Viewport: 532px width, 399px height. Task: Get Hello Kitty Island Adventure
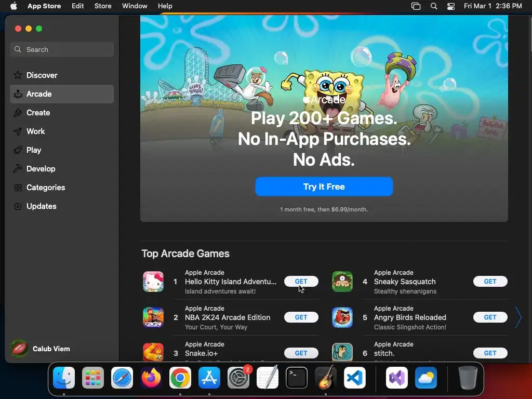tap(301, 281)
